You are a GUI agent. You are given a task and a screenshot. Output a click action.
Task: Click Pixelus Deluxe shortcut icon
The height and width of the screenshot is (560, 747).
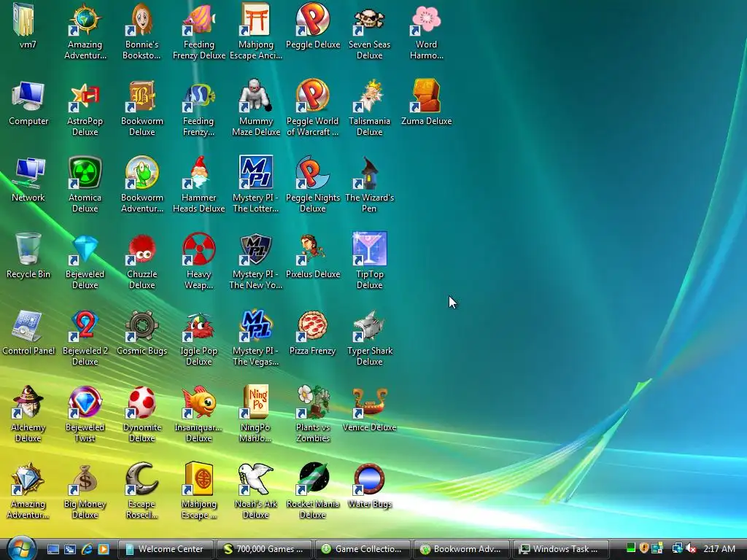pyautogui.click(x=312, y=249)
